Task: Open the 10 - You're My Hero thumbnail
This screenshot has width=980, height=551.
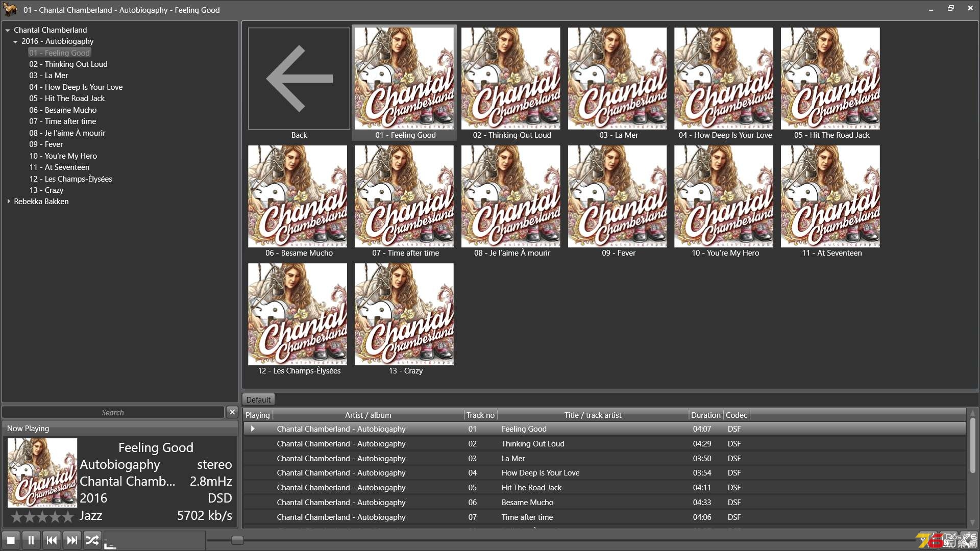Action: [x=724, y=196]
